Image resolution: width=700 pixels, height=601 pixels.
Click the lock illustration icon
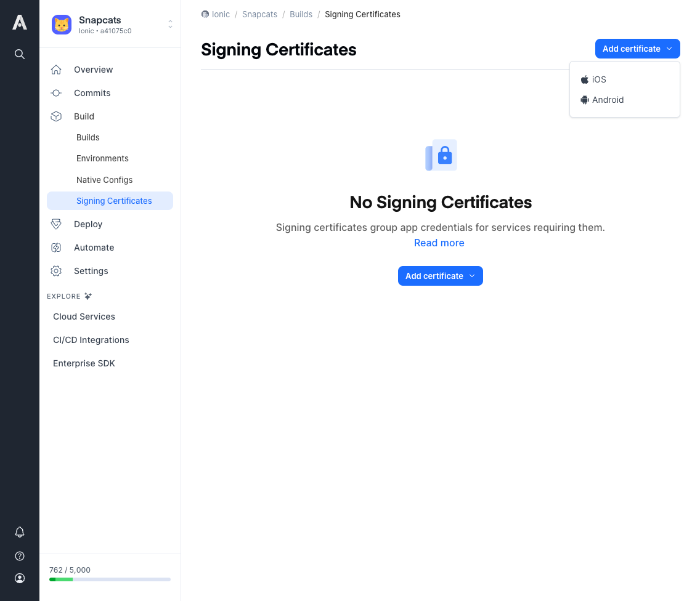pos(441,155)
